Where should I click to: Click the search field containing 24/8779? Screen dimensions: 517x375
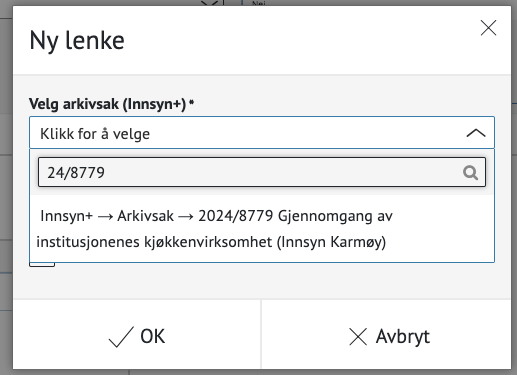[x=262, y=172]
